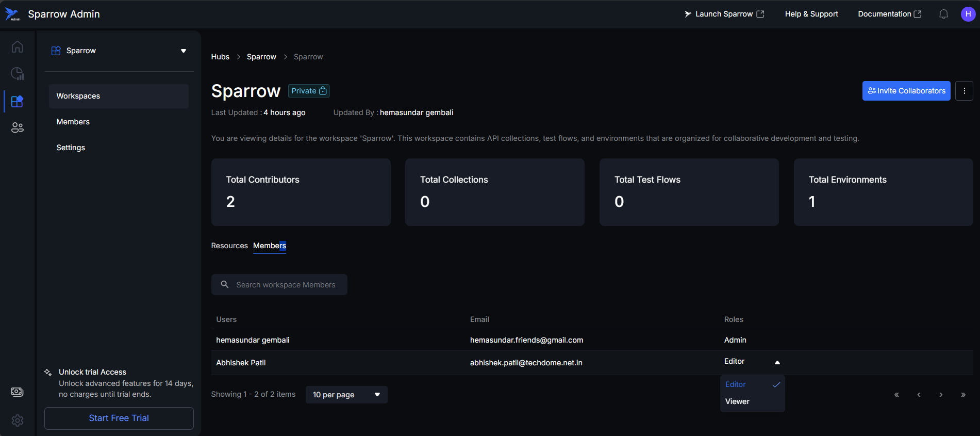
Task: Open the analytics chart icon in sidebar
Action: [x=17, y=74]
